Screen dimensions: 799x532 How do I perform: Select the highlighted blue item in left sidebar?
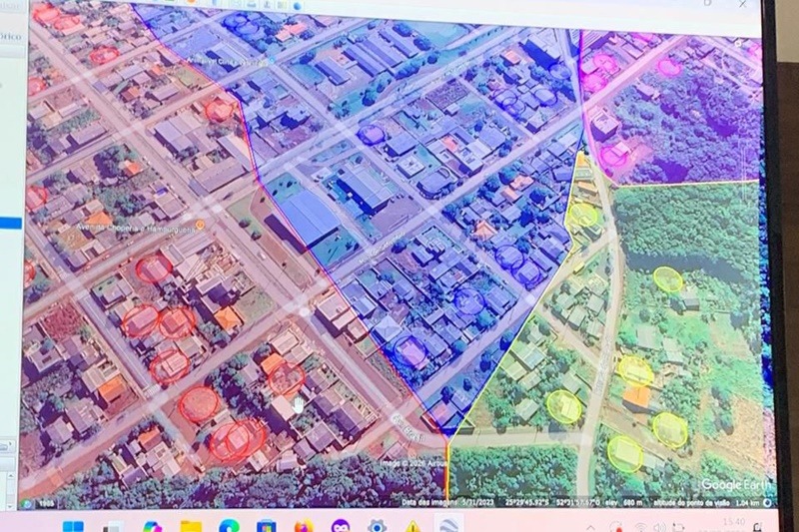(x=9, y=222)
